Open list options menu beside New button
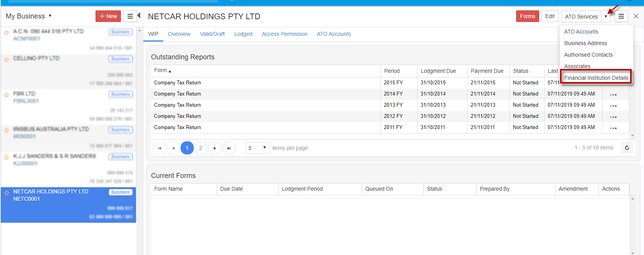Viewport: 644px width, 255px height. tap(130, 16)
